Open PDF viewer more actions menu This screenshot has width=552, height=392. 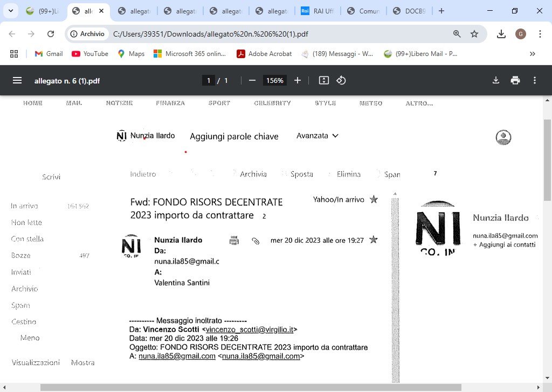coord(535,80)
